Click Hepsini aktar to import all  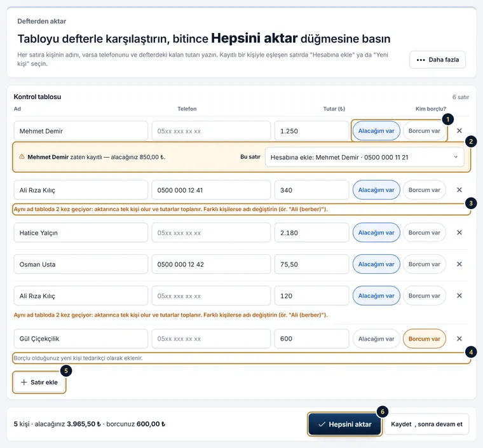click(x=344, y=424)
